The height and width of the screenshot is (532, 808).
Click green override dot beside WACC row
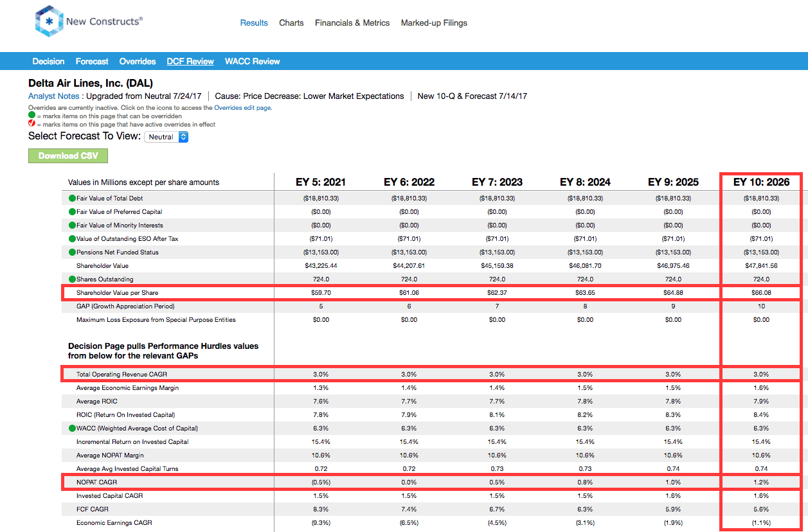72,428
